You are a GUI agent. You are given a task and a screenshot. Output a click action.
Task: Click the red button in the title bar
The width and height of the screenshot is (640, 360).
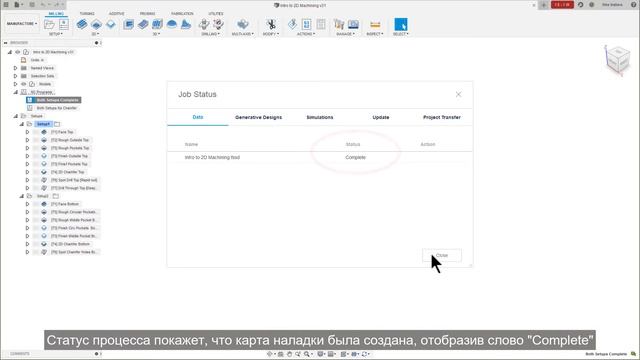coord(562,5)
